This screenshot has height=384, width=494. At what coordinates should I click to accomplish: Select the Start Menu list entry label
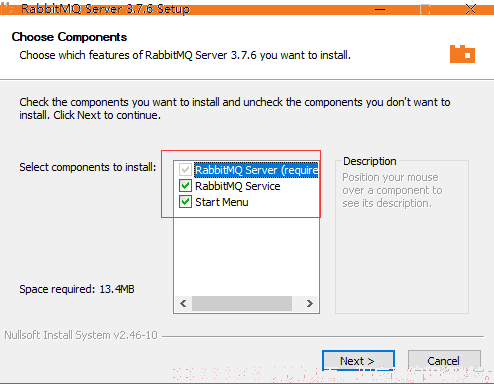pyautogui.click(x=222, y=202)
